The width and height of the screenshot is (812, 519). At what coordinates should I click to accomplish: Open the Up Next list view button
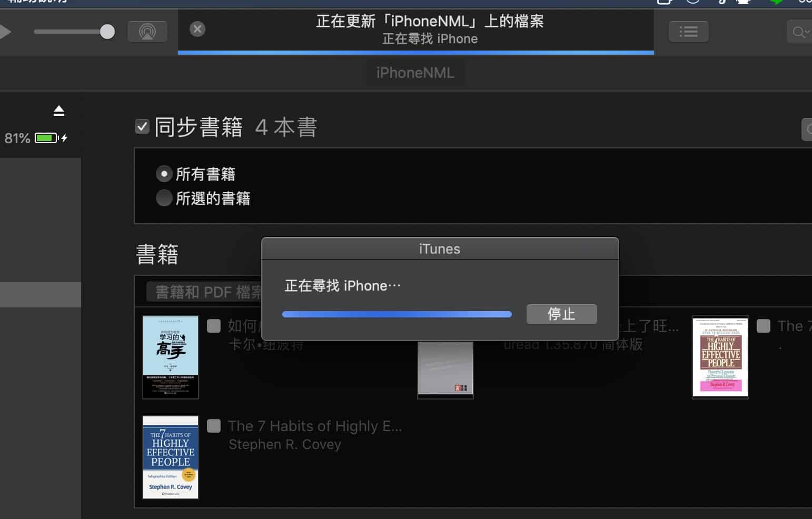[688, 32]
